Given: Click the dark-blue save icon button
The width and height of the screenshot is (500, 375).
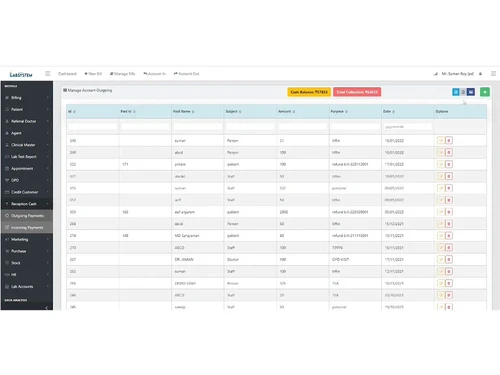Looking at the screenshot, I should [471, 92].
